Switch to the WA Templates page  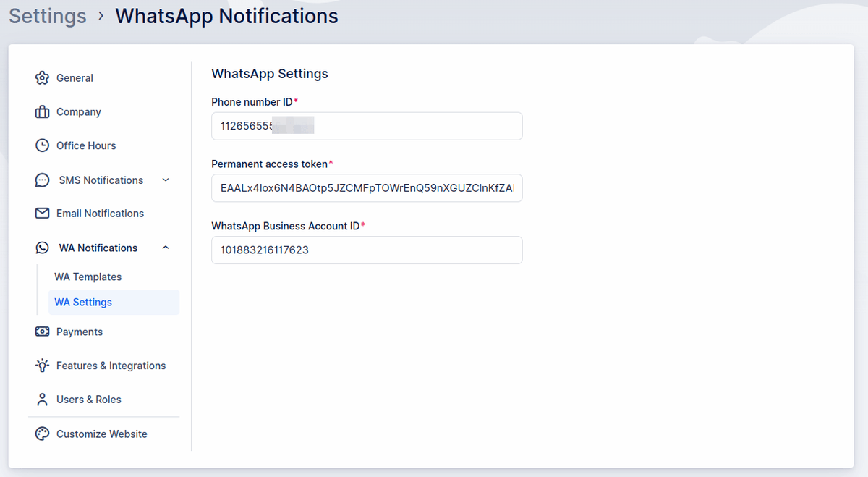[88, 277]
